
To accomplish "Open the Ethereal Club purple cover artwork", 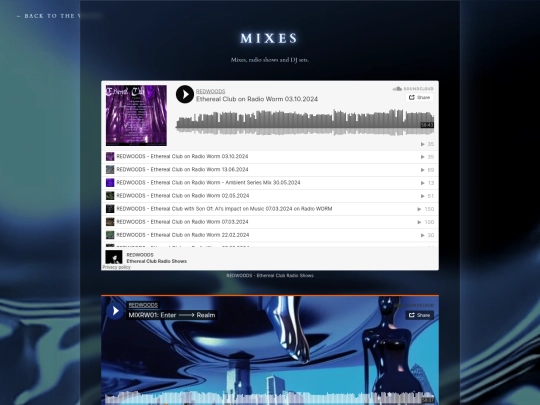I will click(x=136, y=115).
